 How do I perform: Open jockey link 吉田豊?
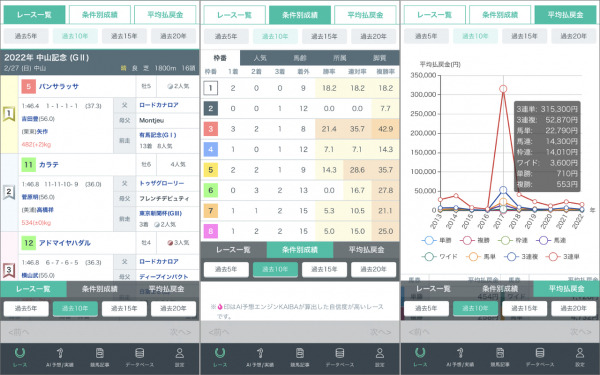coord(30,119)
